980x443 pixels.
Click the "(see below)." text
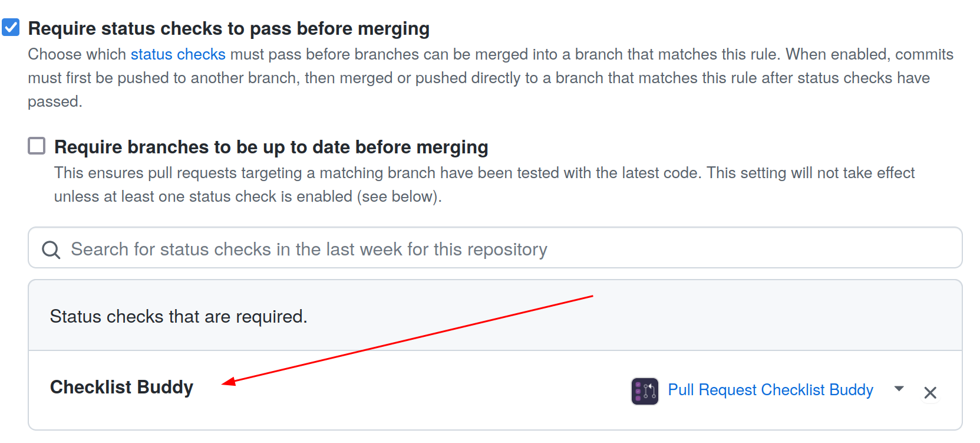pyautogui.click(x=399, y=196)
